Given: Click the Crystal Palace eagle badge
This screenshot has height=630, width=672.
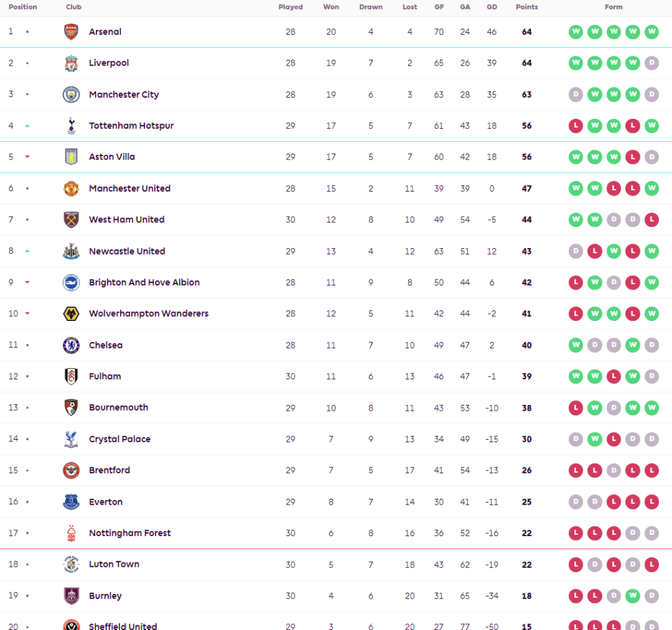Looking at the screenshot, I should pyautogui.click(x=71, y=439).
